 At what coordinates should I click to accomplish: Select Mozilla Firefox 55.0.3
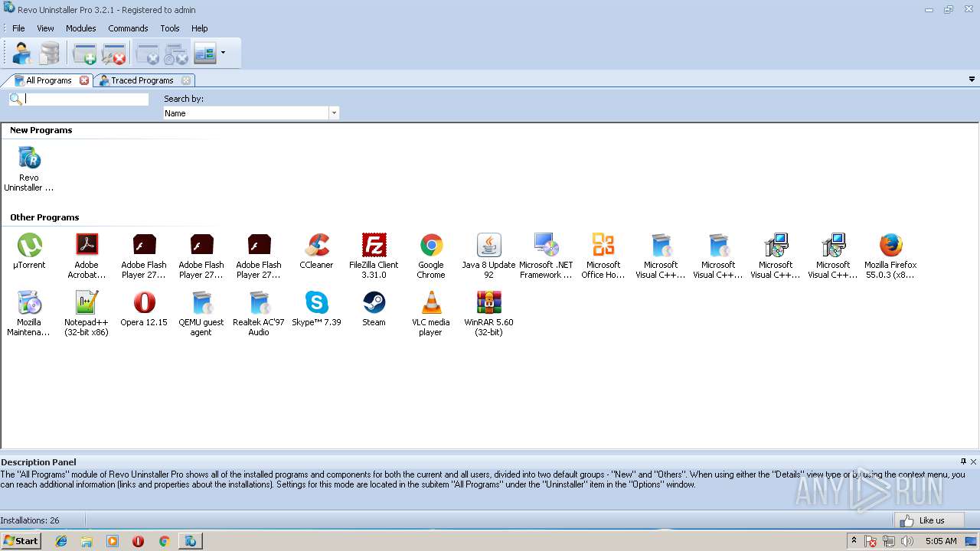[x=890, y=256]
